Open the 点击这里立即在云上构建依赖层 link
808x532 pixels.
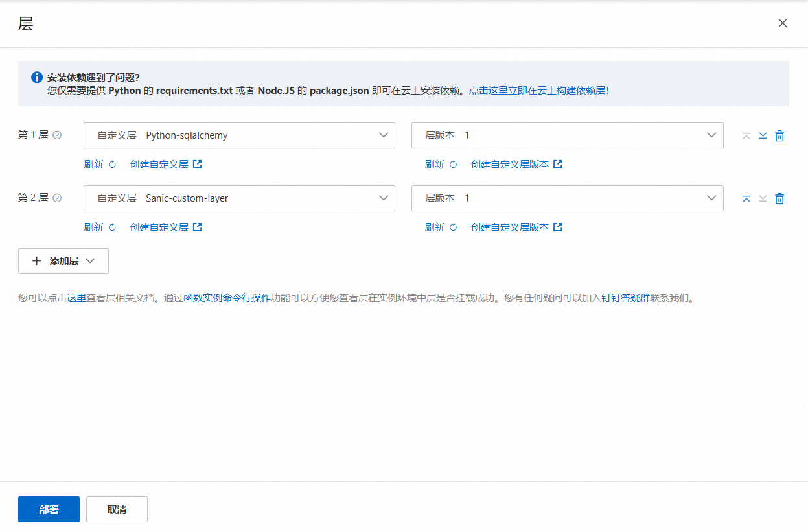(539, 91)
